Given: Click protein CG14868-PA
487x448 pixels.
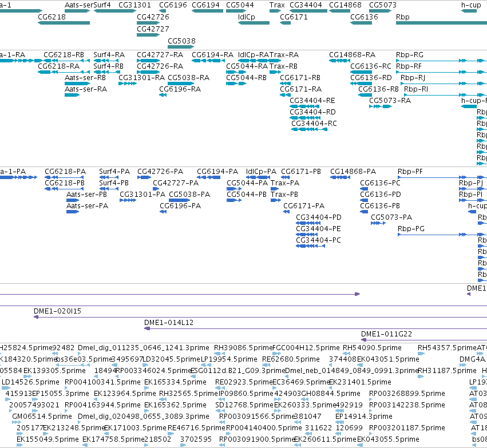Looking at the screenshot, I should click(x=353, y=172).
